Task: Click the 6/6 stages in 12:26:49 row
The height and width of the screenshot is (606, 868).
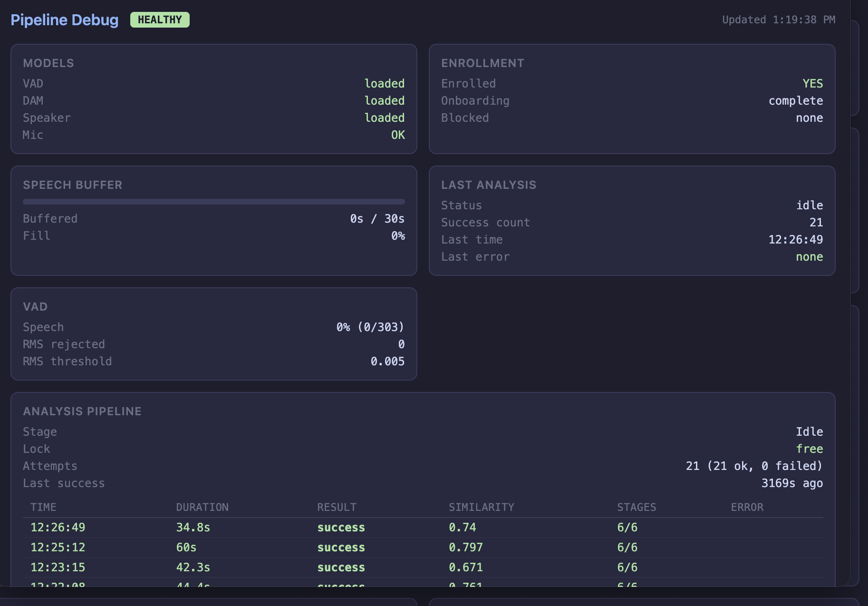Action: (x=627, y=528)
